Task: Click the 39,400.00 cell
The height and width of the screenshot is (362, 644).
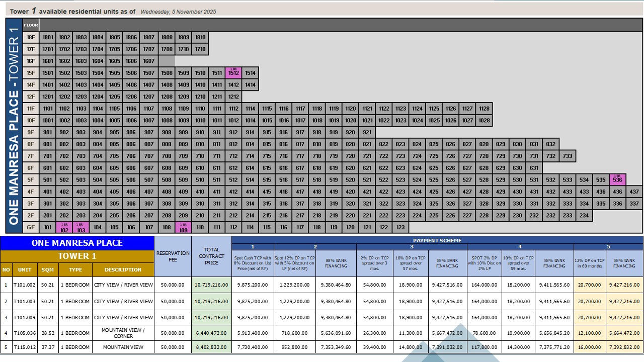Action: point(375,347)
